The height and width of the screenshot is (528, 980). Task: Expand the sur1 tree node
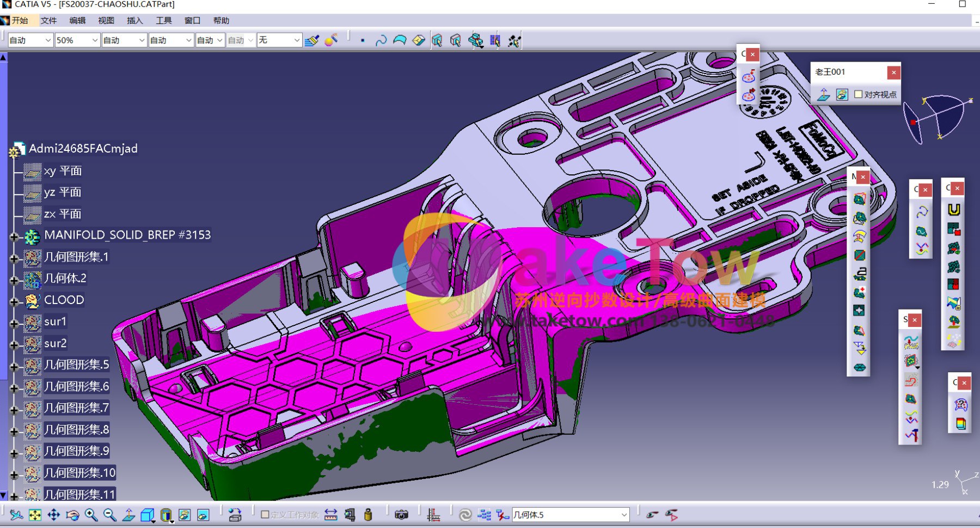tap(14, 323)
